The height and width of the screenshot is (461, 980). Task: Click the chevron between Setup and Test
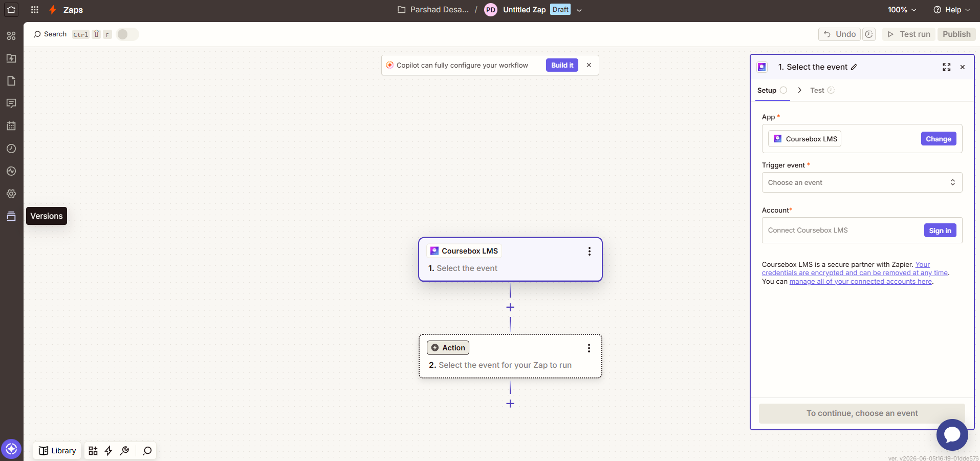pos(799,90)
